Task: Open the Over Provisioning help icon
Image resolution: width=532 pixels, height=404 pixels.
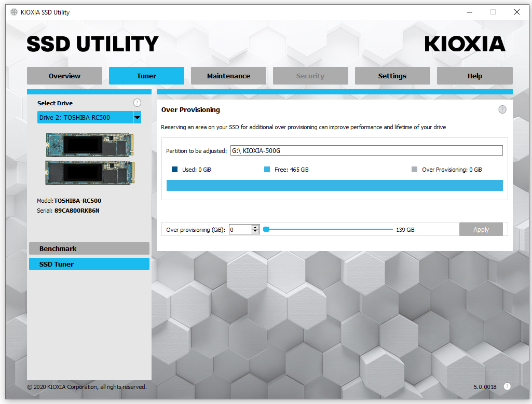Action: pyautogui.click(x=502, y=109)
